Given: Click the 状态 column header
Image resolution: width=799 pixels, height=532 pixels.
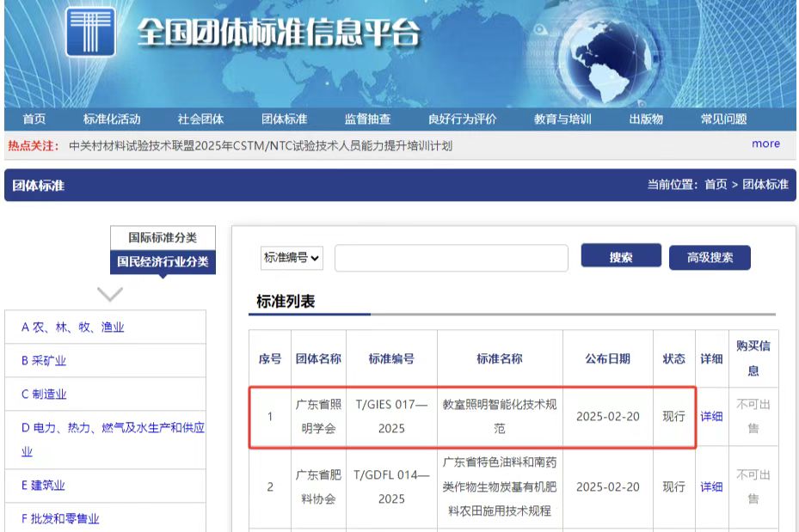Looking at the screenshot, I should (673, 358).
